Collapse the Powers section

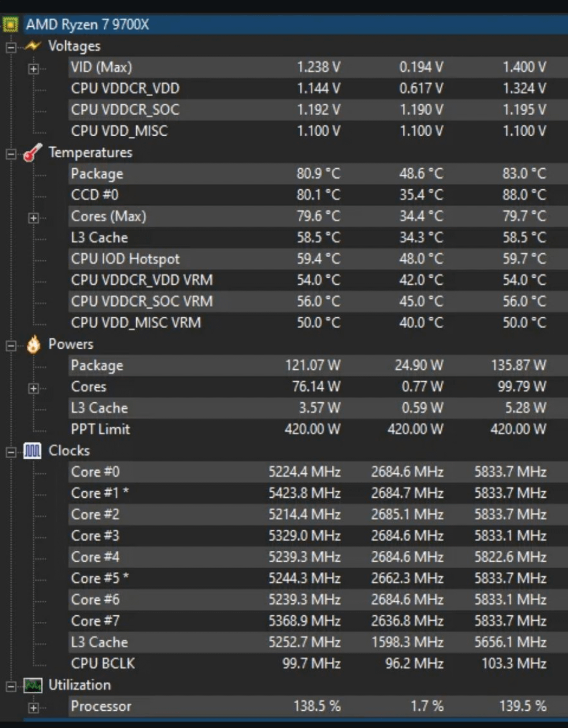click(x=11, y=346)
